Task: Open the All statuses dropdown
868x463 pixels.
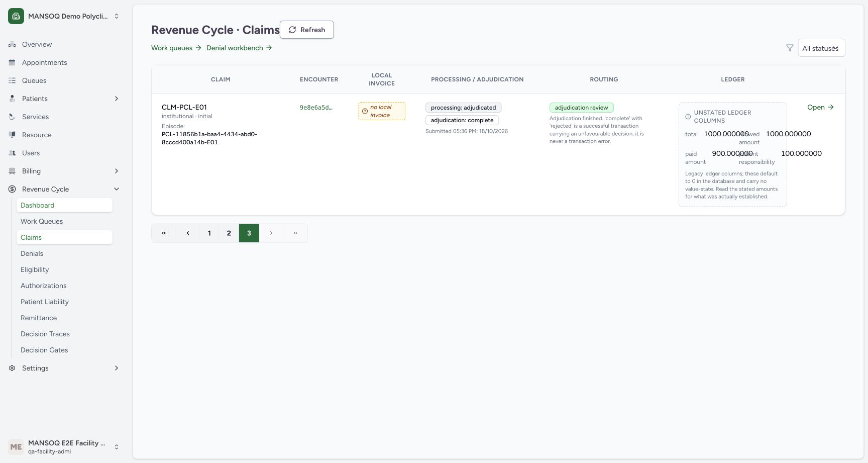Action: 821,48
